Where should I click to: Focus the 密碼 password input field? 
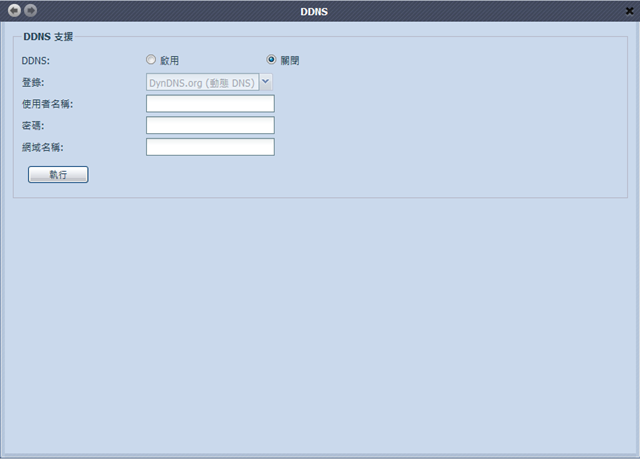tap(210, 125)
